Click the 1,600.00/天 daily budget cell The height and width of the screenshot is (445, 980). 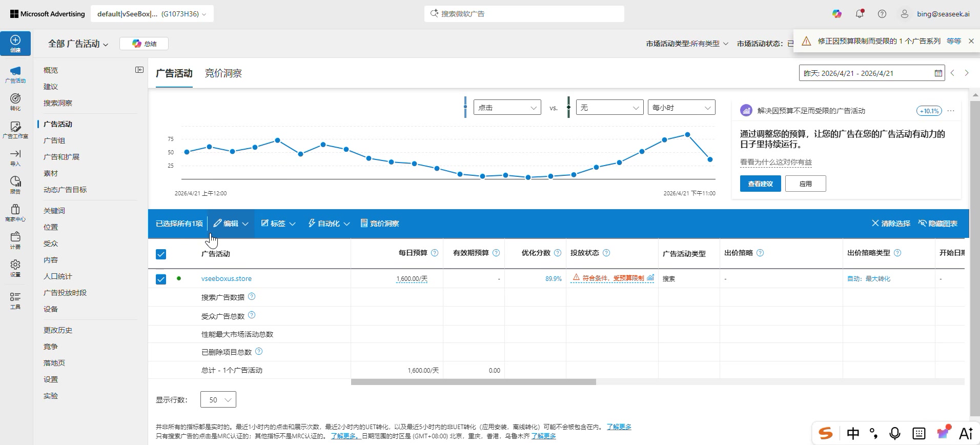tap(412, 279)
